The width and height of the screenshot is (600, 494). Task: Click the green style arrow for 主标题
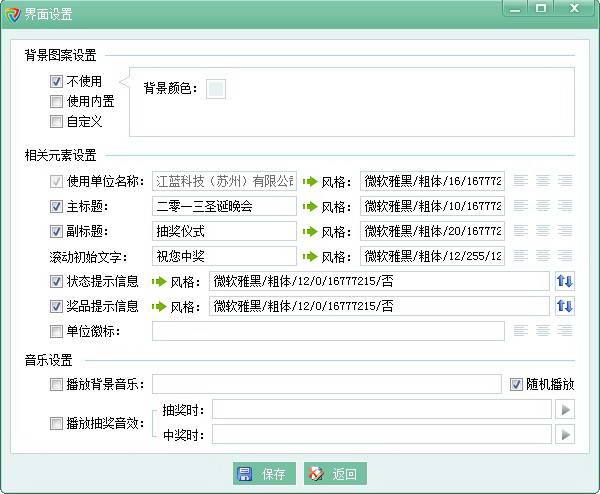click(x=310, y=206)
